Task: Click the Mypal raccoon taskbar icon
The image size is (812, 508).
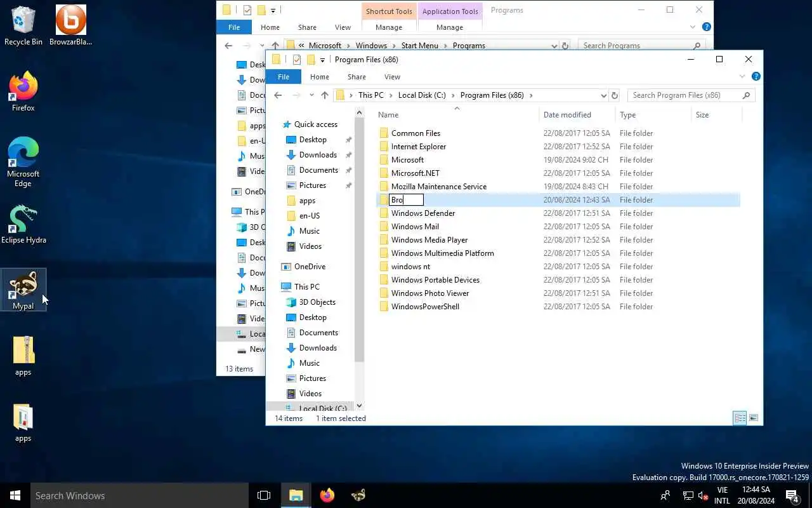Action: point(358,495)
